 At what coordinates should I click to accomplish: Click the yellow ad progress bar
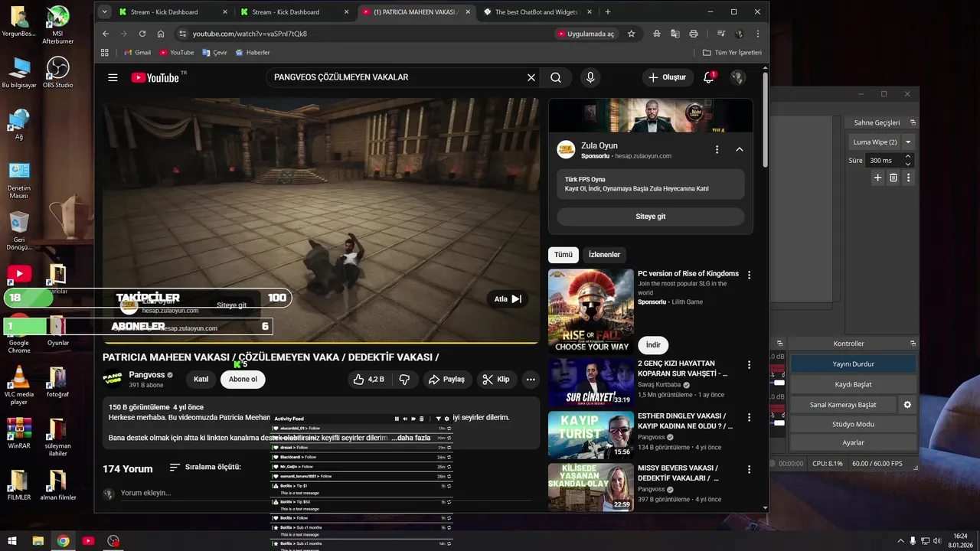coord(321,342)
